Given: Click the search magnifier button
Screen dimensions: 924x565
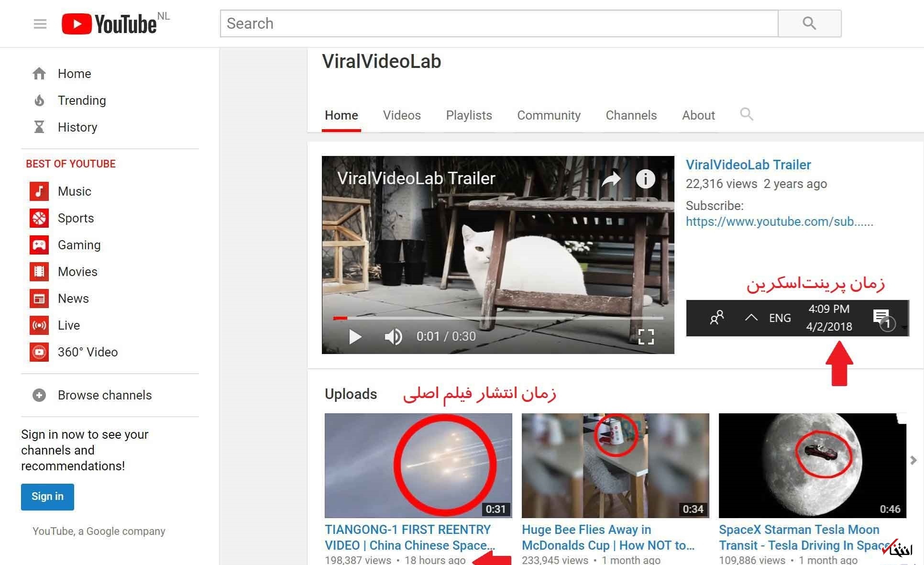Looking at the screenshot, I should click(x=809, y=23).
